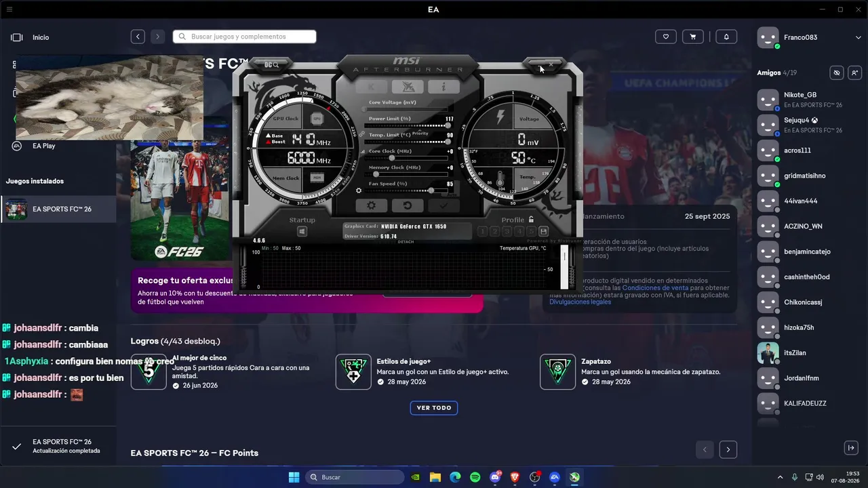868x488 pixels.
Task: Show hidden system tray icons
Action: [x=780, y=477]
